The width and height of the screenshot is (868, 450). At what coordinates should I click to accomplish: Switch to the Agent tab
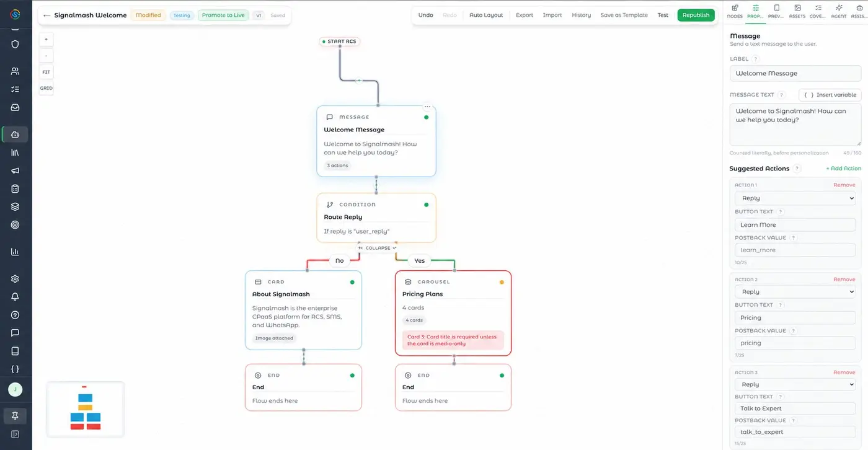pos(839,11)
